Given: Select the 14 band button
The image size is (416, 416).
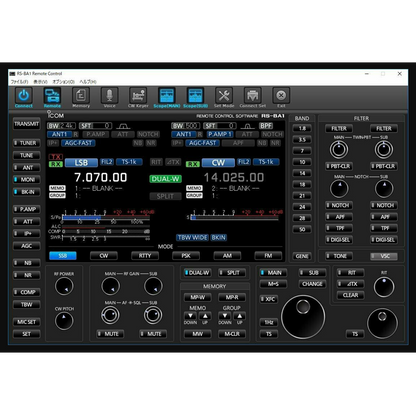Looking at the screenshot, I should tap(302, 173).
